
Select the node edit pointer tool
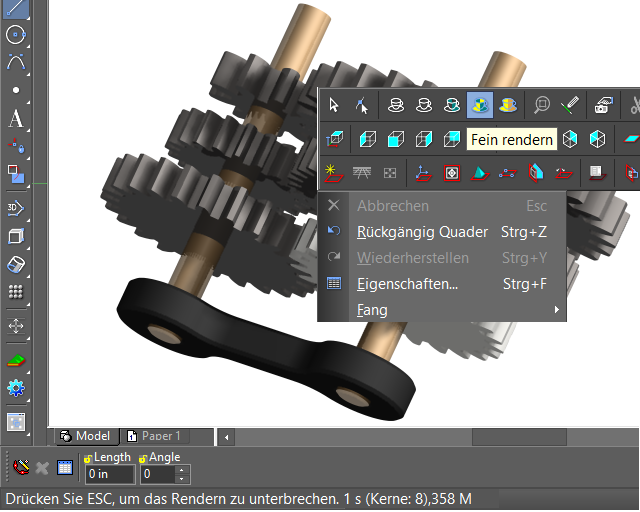pyautogui.click(x=362, y=105)
